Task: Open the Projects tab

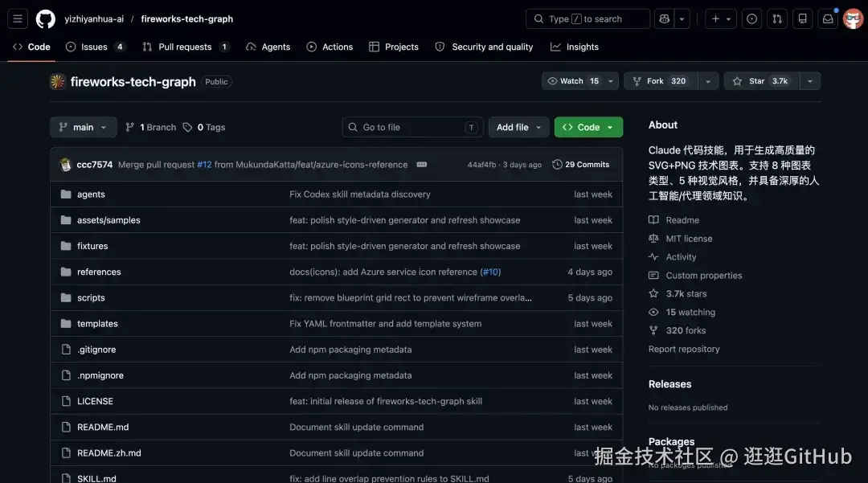Action: point(394,47)
